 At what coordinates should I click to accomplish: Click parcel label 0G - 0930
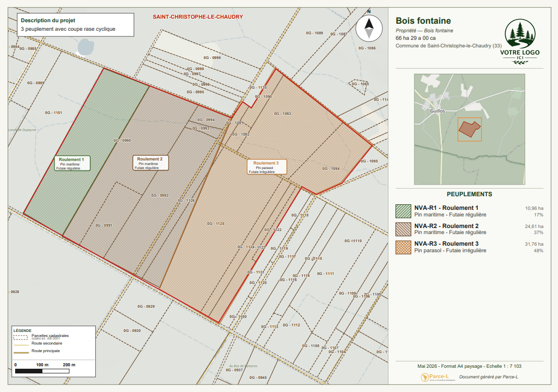[132, 331]
